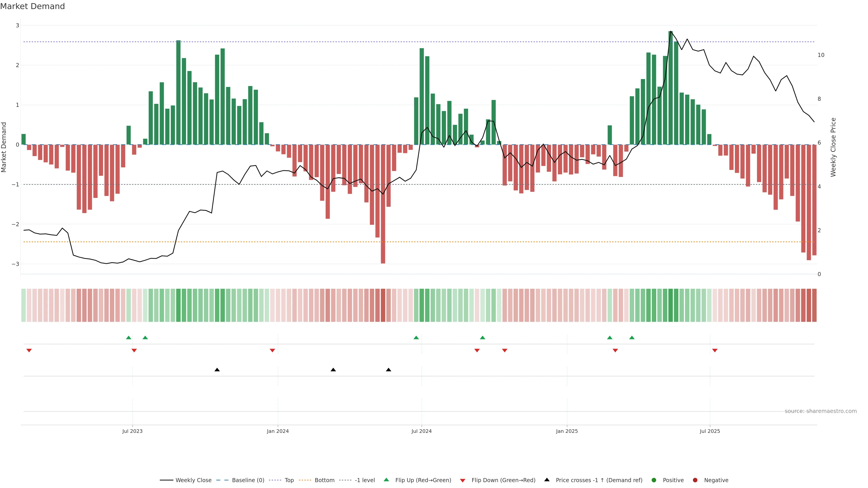Click the Jan 2025 x-axis label
This screenshot has height=488, width=868.
click(567, 431)
